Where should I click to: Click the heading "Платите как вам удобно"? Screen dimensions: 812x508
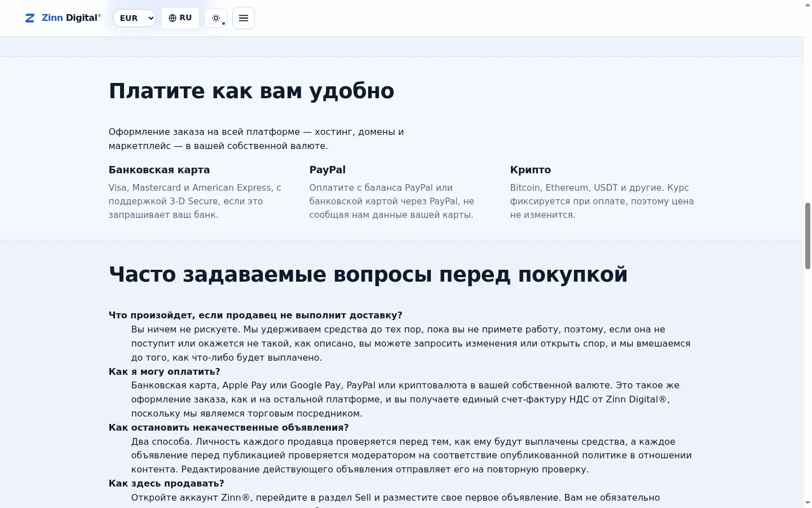pyautogui.click(x=251, y=91)
